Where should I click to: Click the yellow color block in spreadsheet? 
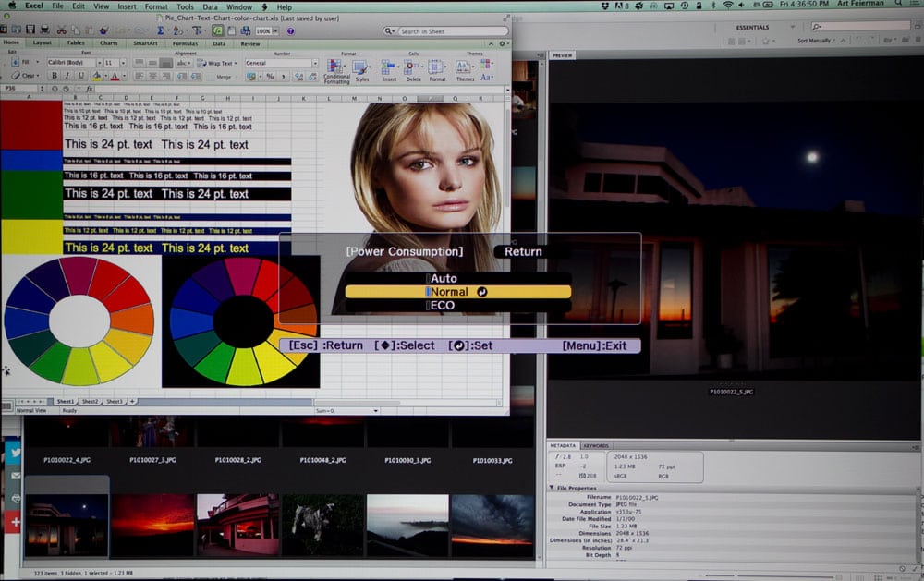31,236
